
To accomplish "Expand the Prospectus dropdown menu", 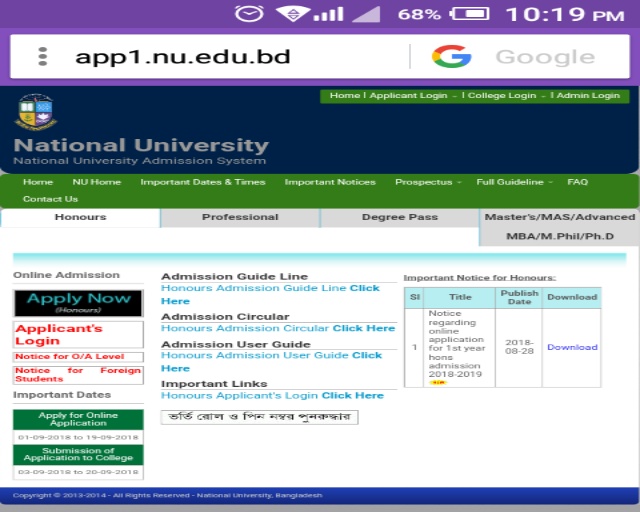I will 427,182.
